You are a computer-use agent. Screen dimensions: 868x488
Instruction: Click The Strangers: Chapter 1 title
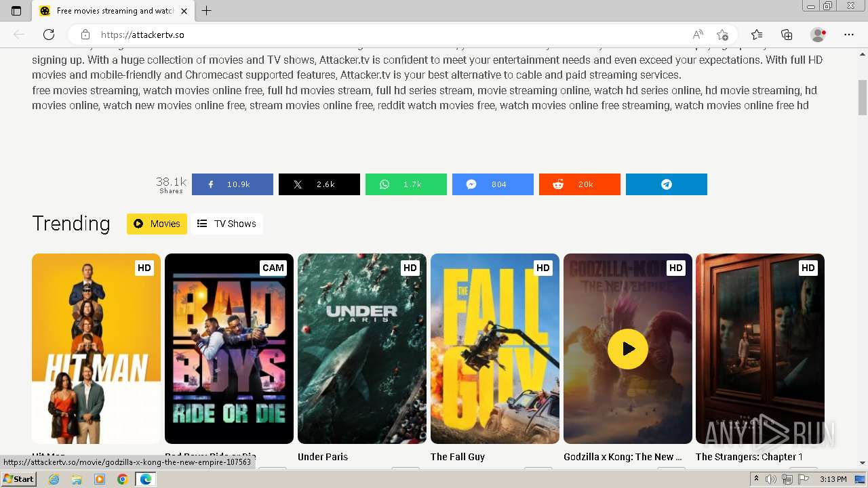[749, 457]
